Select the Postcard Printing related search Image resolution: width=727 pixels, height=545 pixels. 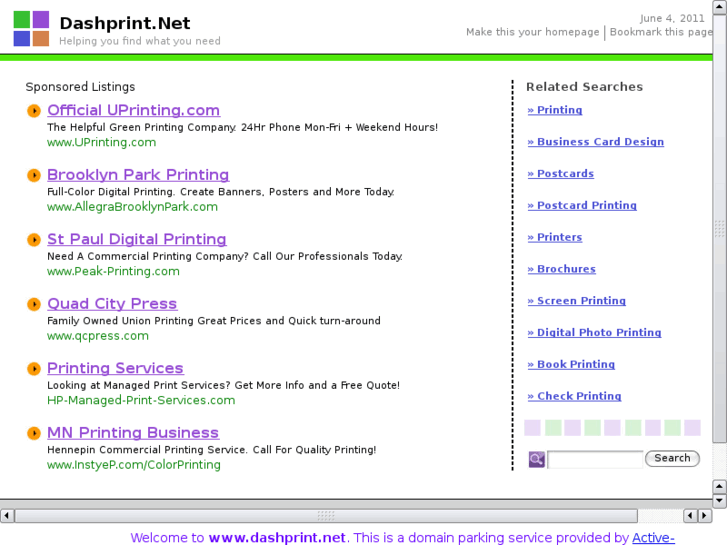click(582, 205)
